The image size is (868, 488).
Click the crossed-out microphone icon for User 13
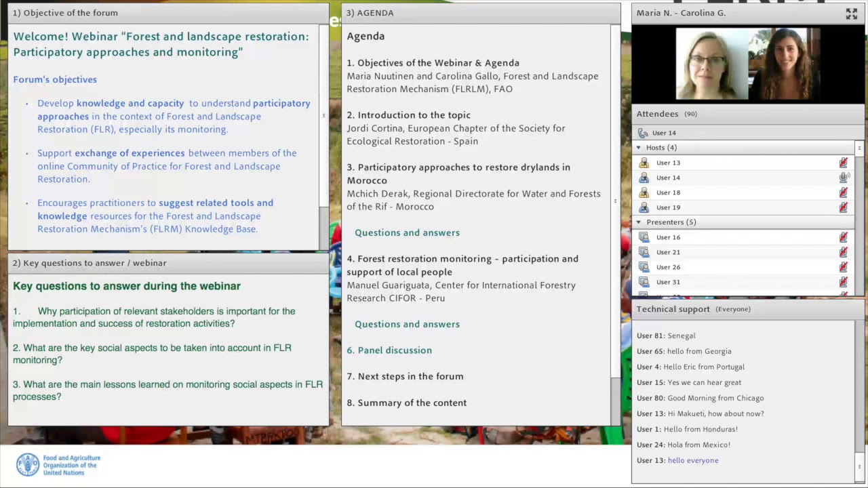tap(844, 163)
